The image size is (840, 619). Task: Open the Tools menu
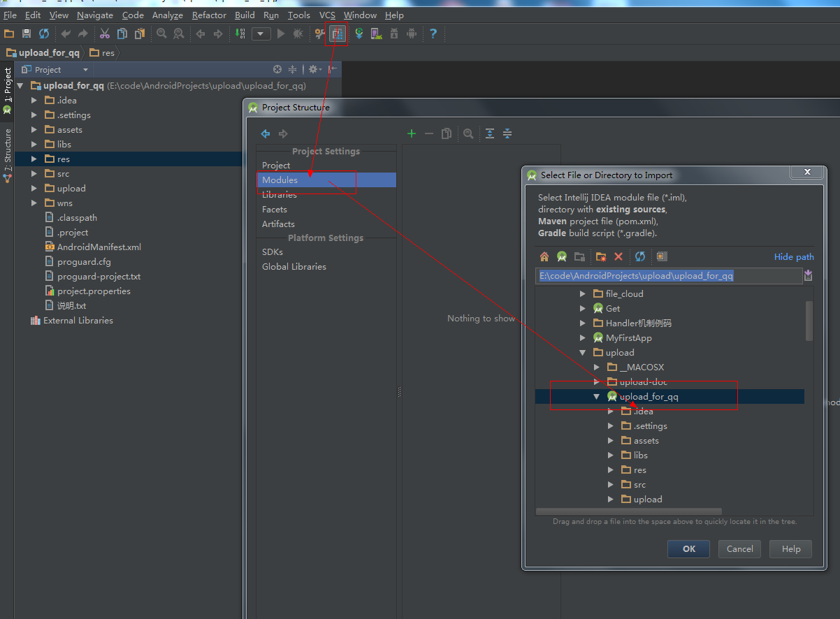[x=298, y=15]
